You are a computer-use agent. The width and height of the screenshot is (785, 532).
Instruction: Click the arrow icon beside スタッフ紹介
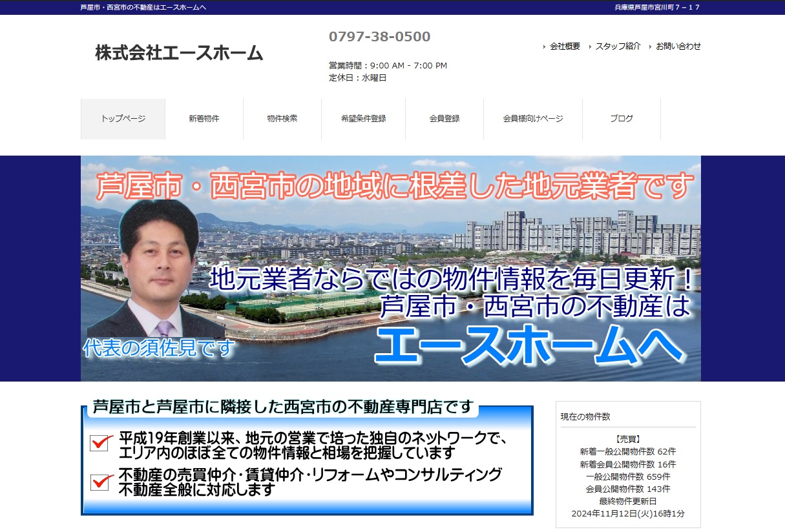click(x=590, y=46)
